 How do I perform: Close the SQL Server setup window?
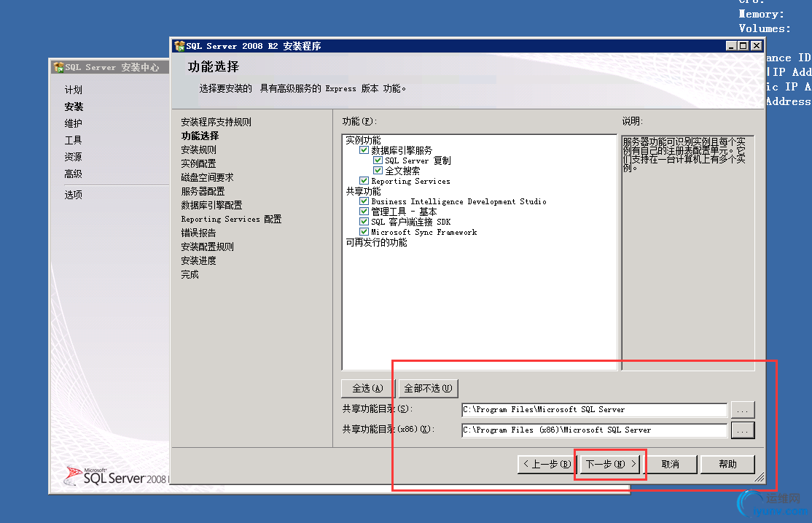pyautogui.click(x=757, y=46)
